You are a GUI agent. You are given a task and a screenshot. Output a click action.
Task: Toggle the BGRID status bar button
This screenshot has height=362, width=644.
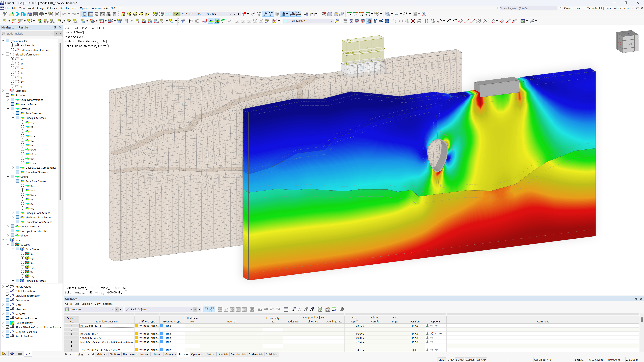pyautogui.click(x=460, y=359)
